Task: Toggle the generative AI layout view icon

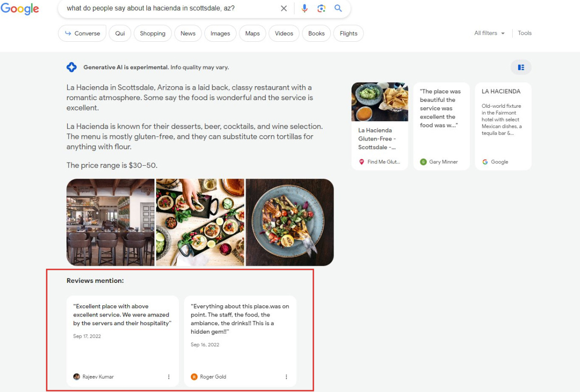Action: [x=521, y=67]
